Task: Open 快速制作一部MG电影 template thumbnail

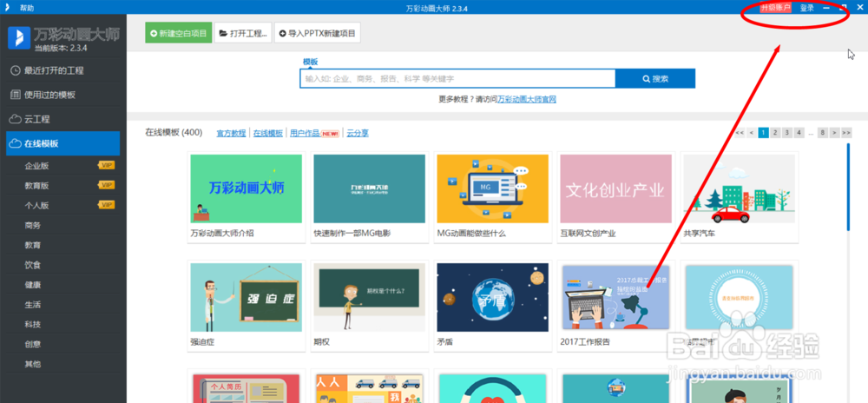Action: point(369,188)
